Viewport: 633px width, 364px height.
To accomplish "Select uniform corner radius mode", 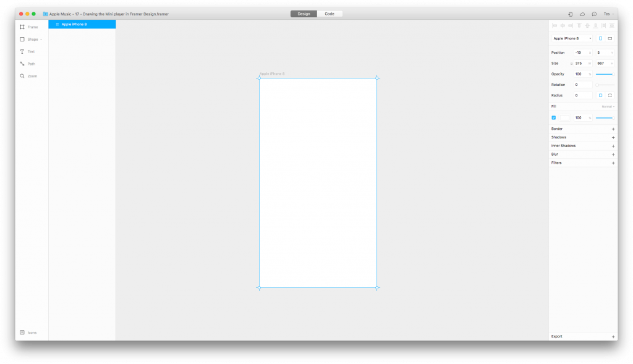I will coord(600,96).
